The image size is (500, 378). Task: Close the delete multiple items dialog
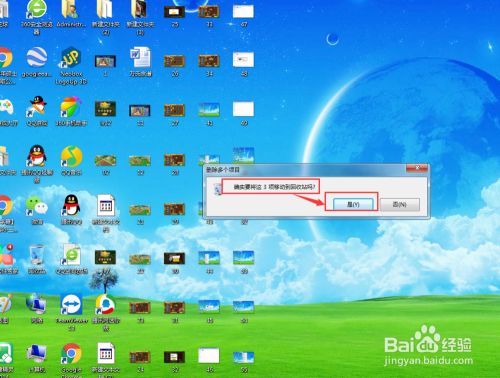pos(417,168)
